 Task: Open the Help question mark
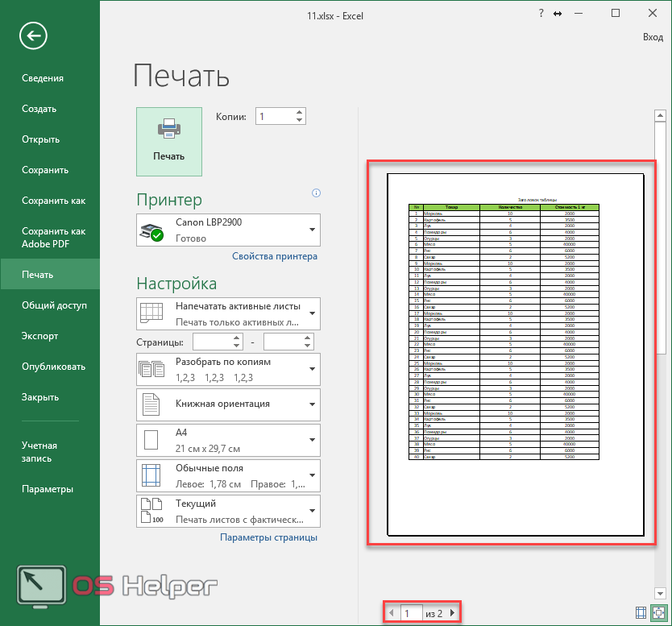(x=540, y=14)
